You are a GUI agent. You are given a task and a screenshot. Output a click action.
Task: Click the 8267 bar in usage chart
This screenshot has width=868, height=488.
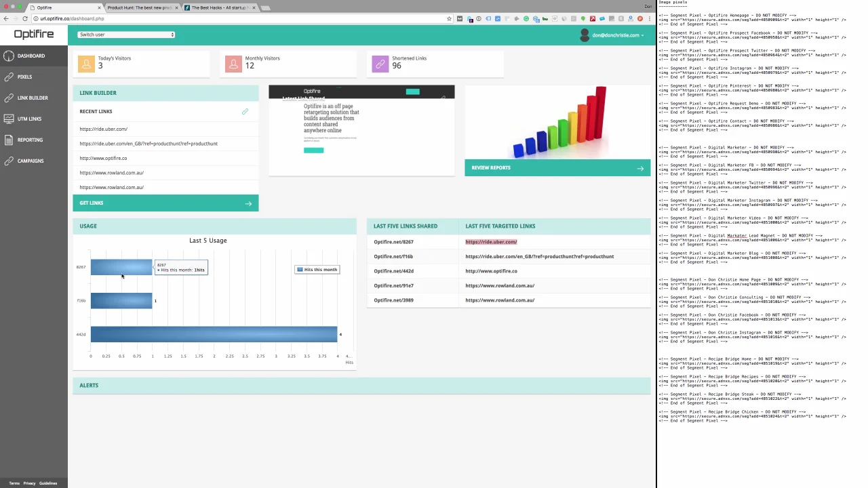121,267
